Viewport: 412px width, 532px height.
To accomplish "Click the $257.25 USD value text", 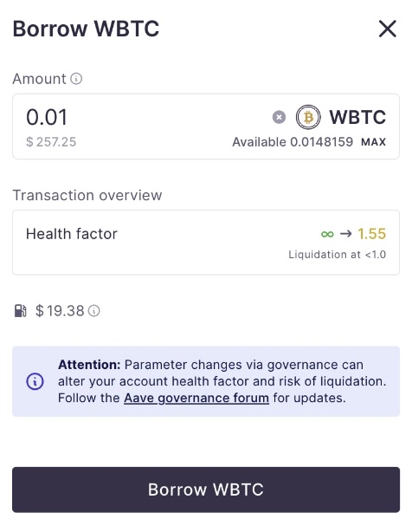I will pos(51,142).
